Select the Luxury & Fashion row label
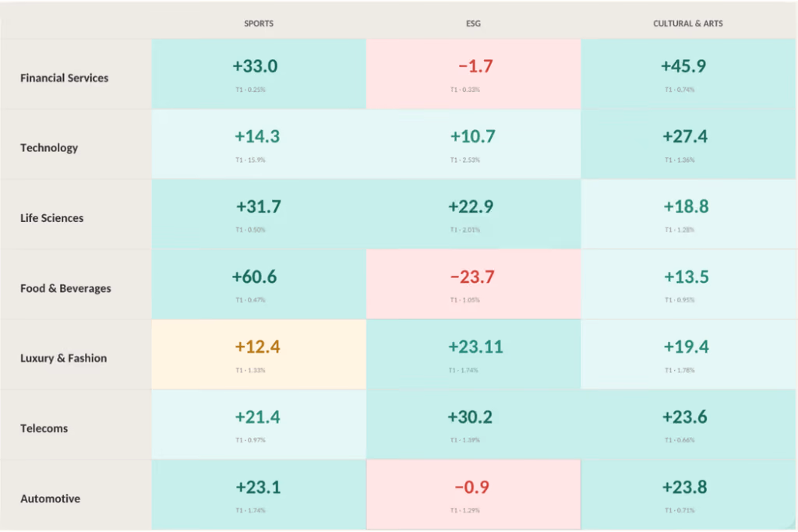This screenshot has height=532, width=798. click(x=63, y=358)
